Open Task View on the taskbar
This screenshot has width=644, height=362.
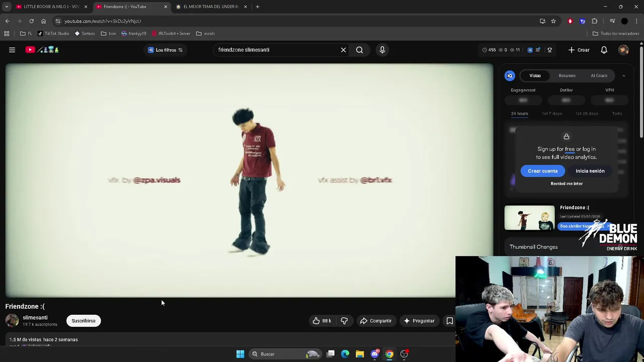(x=331, y=354)
